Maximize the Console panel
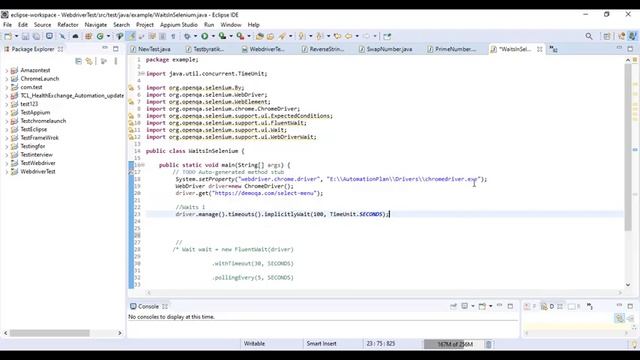The height and width of the screenshot is (360, 640). [510, 306]
